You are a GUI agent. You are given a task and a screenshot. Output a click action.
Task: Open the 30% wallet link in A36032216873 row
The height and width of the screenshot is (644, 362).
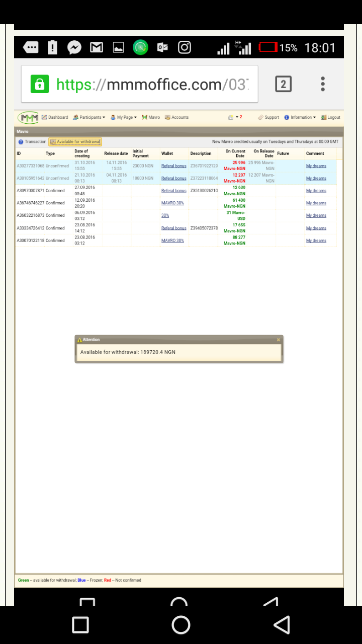click(165, 215)
